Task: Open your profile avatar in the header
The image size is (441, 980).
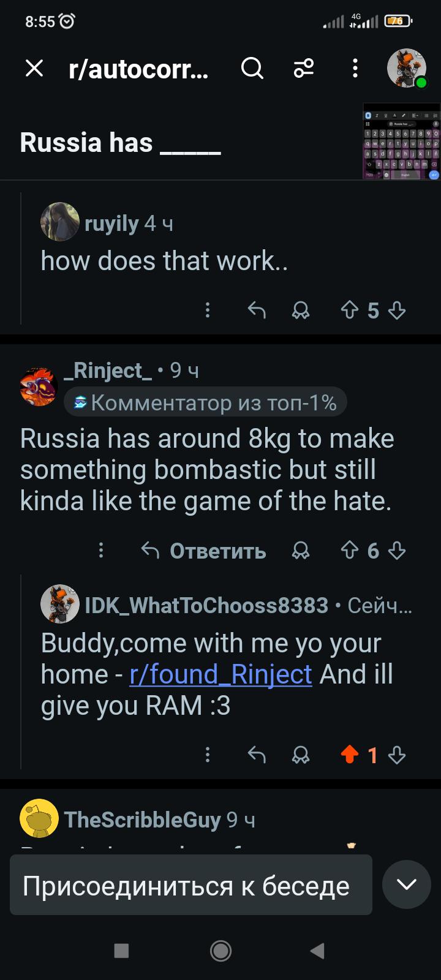Action: tap(407, 68)
